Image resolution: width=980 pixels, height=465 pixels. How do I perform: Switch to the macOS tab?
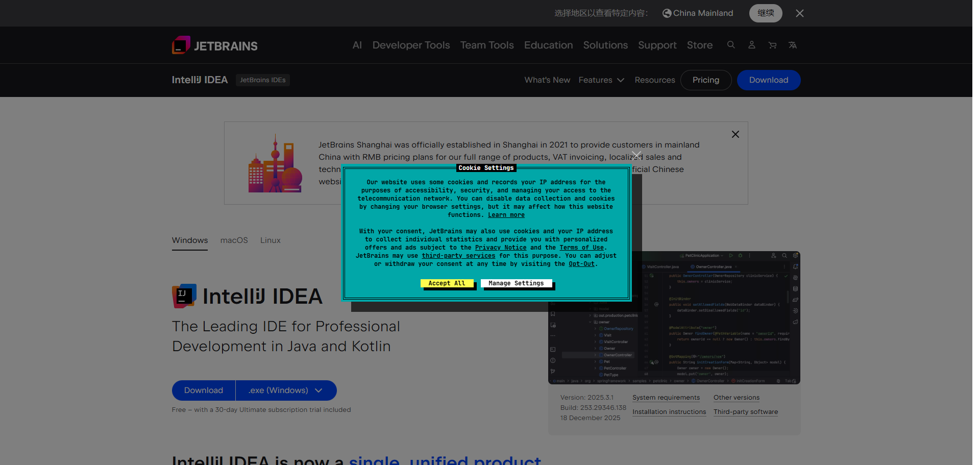pos(234,240)
